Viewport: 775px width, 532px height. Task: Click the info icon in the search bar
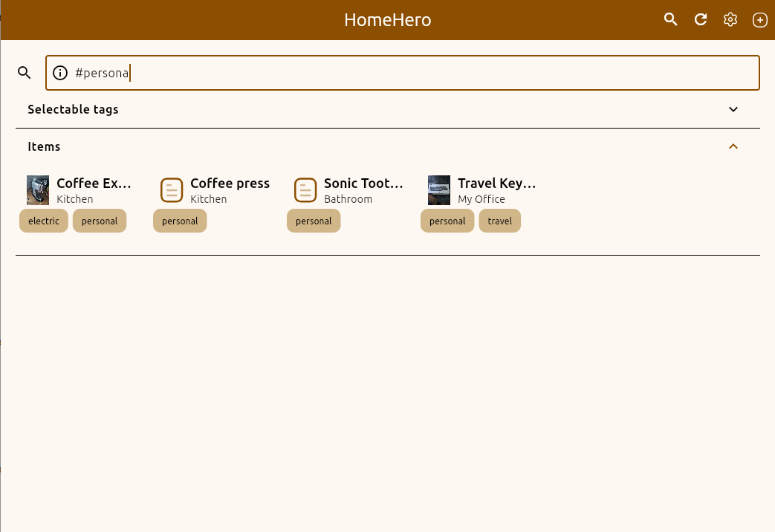[x=59, y=73]
